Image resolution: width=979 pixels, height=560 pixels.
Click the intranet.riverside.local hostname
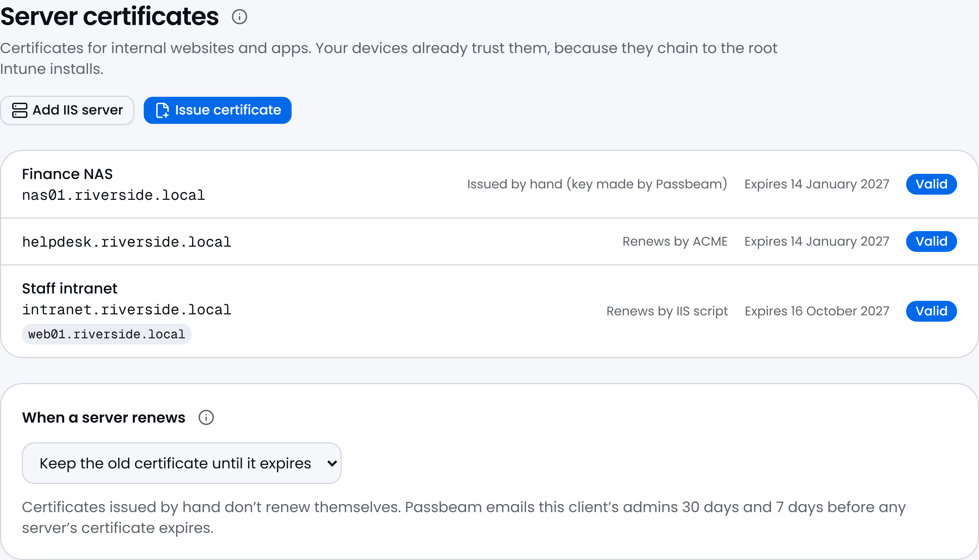coord(127,310)
